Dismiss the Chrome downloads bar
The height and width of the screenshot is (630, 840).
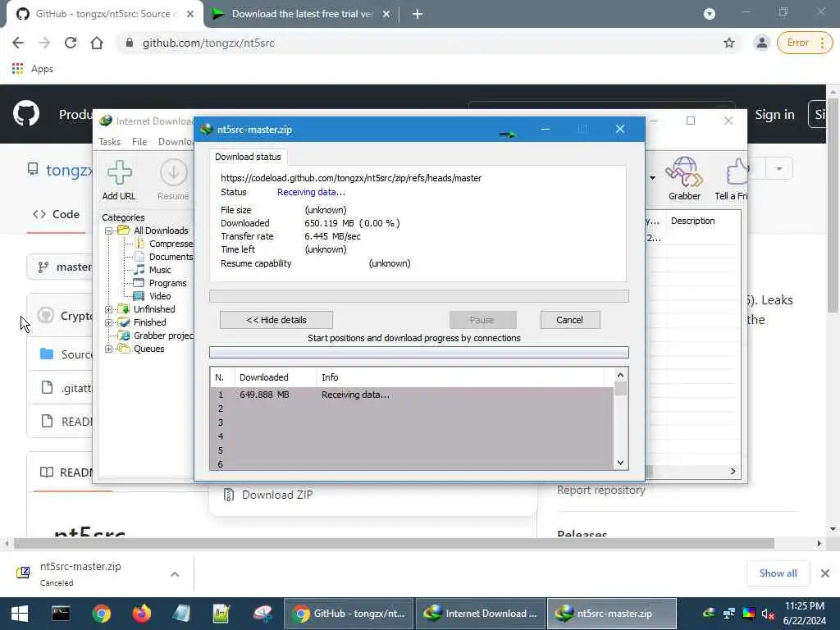[825, 573]
